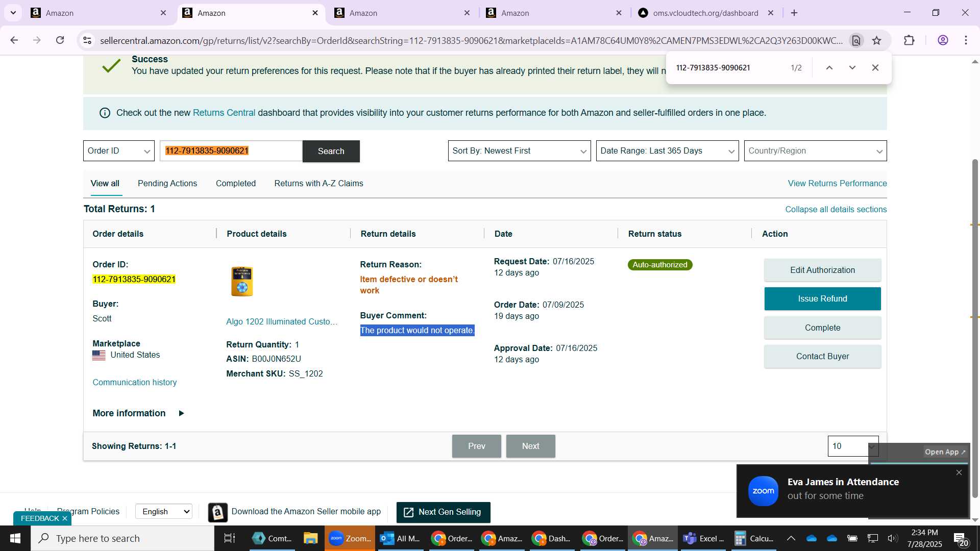This screenshot has width=980, height=551.
Task: Click the Next pagination button
Action: click(x=530, y=446)
